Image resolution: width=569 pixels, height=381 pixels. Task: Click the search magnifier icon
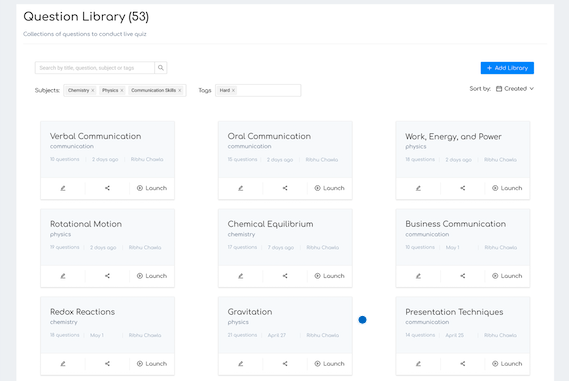(x=161, y=68)
